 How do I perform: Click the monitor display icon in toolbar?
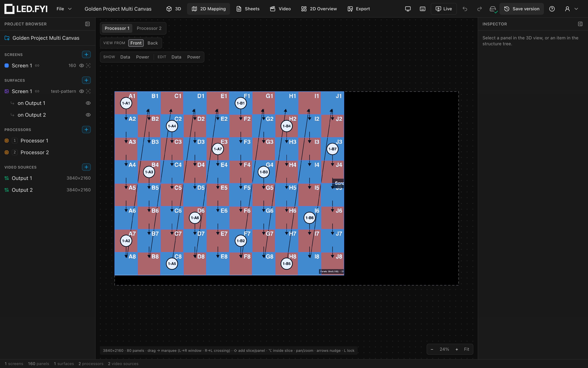pyautogui.click(x=408, y=9)
